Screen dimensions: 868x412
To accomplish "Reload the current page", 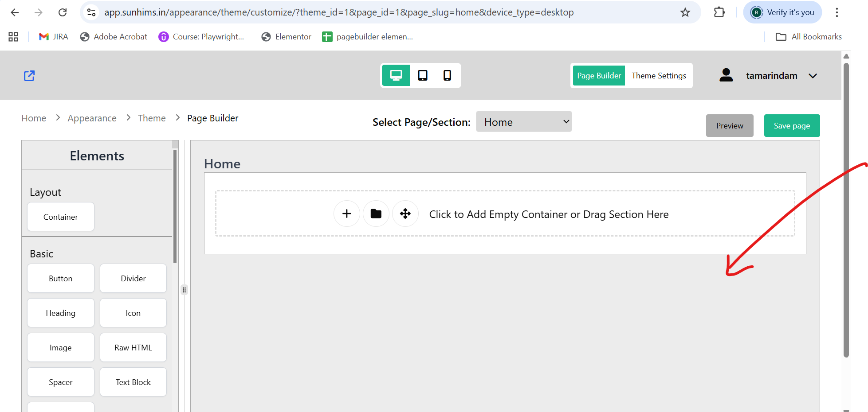I will pos(63,12).
